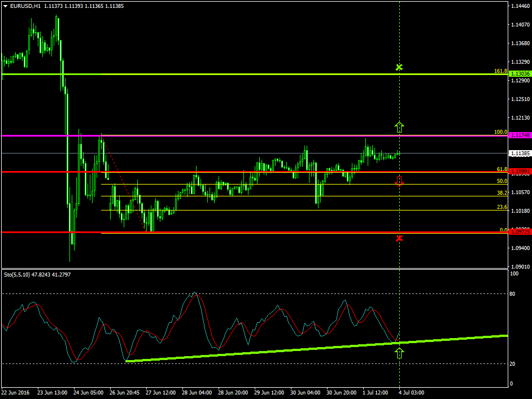Click the green up arrow in the stochastic window

(x=400, y=352)
